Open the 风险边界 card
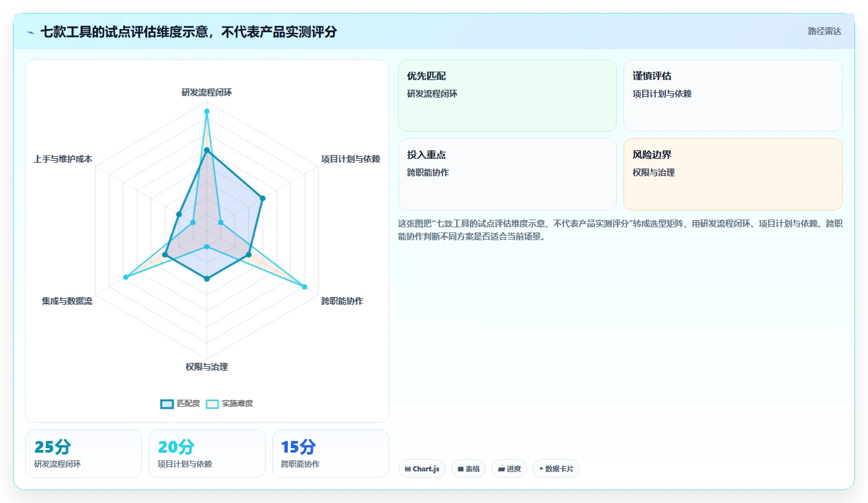This screenshot has width=868, height=503. (x=733, y=174)
